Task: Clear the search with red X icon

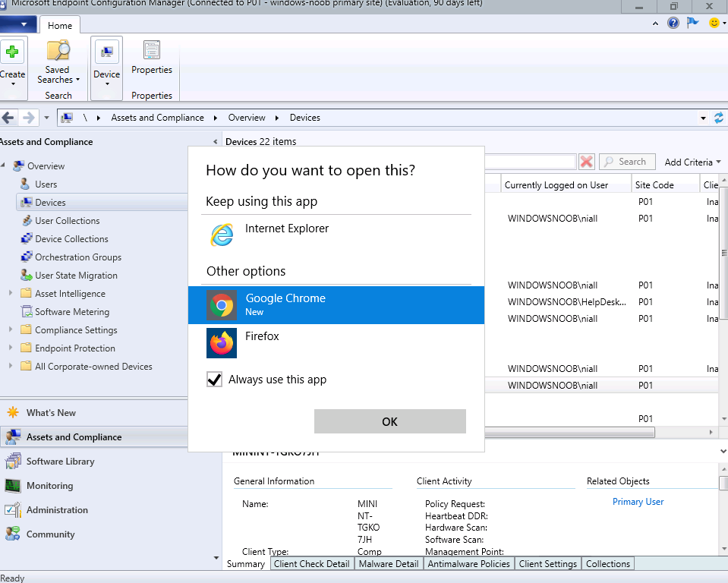Action: point(586,162)
